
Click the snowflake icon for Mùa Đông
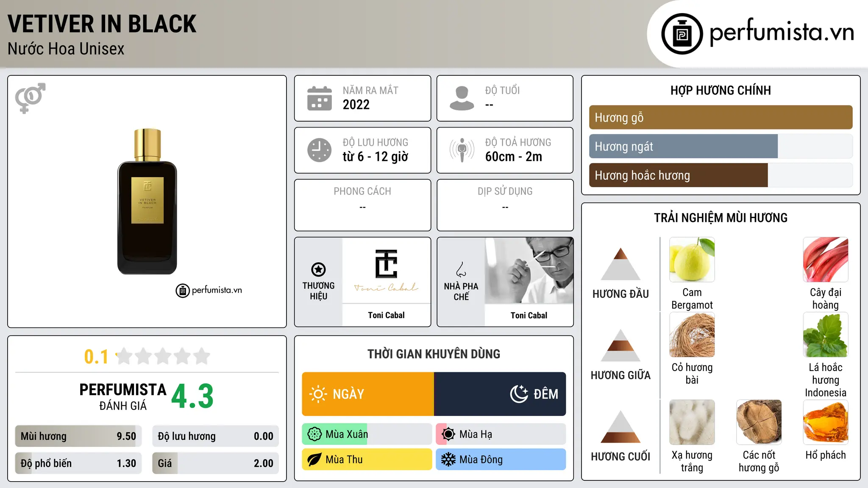(448, 460)
